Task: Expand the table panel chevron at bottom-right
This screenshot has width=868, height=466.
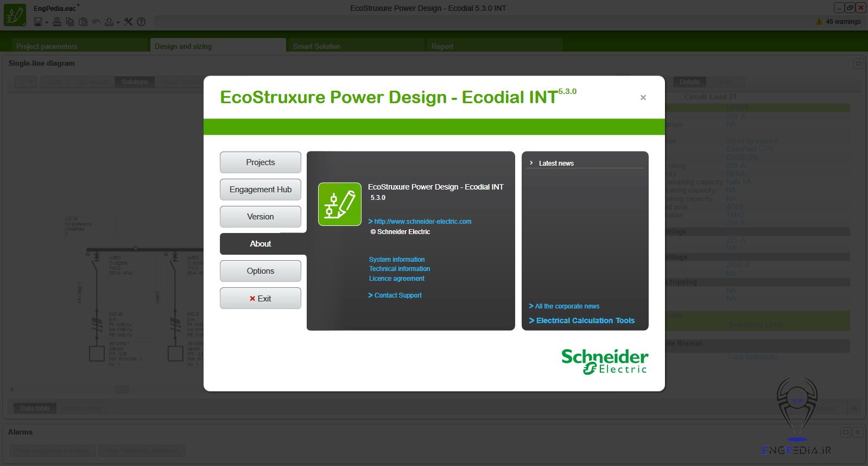Action: tap(854, 408)
